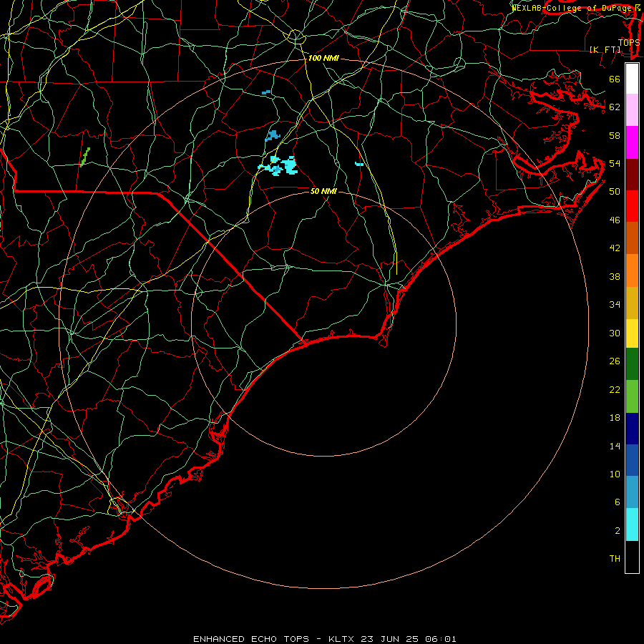The image size is (644, 644).
Task: Click the green echo streak in the west
Action: [x=84, y=157]
